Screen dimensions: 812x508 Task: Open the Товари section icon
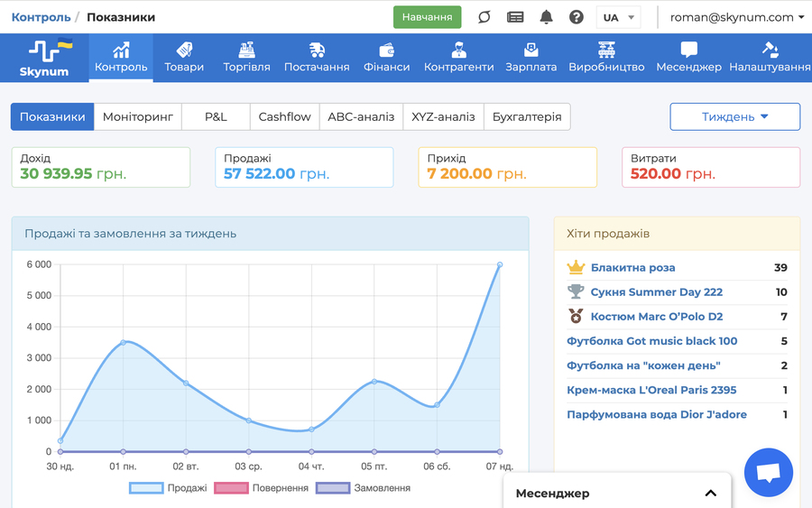pos(184,50)
